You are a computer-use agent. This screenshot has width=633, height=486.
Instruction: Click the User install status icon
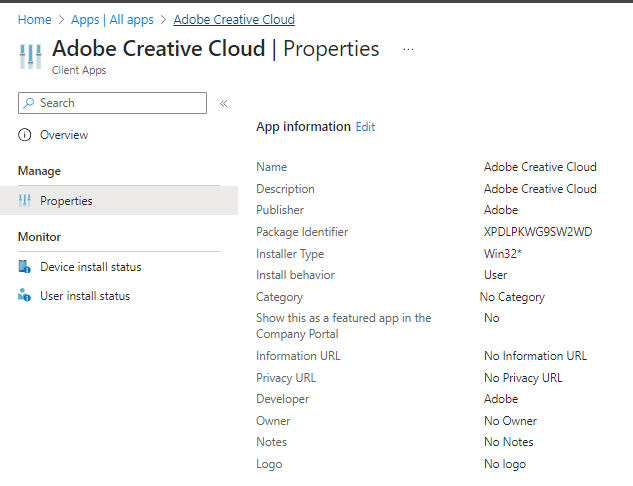click(x=25, y=296)
